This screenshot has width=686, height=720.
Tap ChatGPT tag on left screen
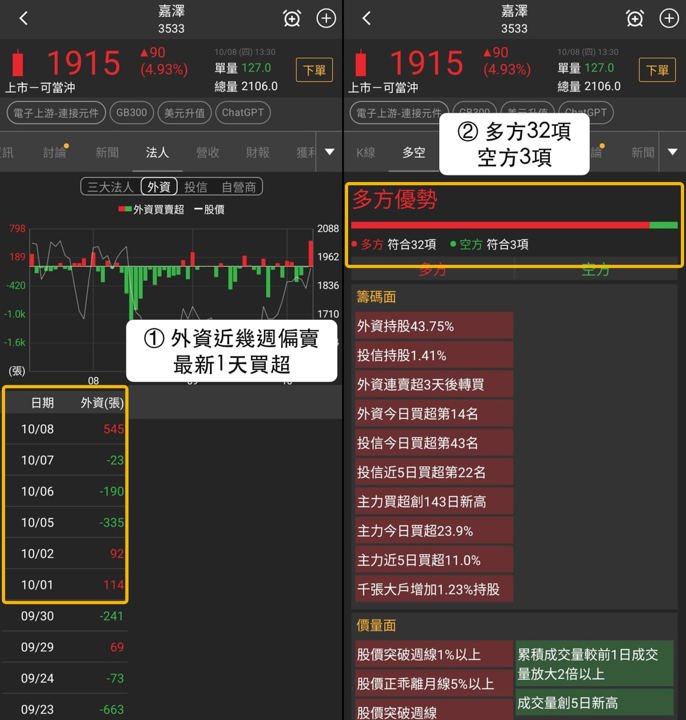click(243, 113)
